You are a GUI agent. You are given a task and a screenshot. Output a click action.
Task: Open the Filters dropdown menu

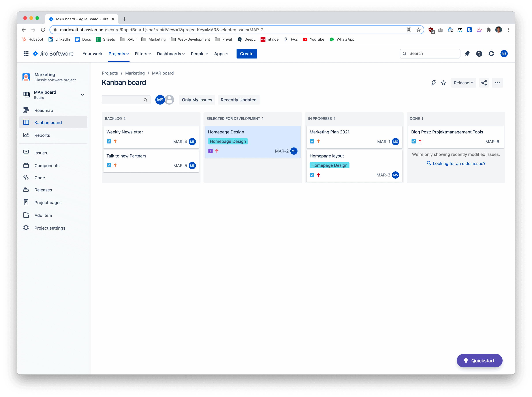click(x=143, y=54)
